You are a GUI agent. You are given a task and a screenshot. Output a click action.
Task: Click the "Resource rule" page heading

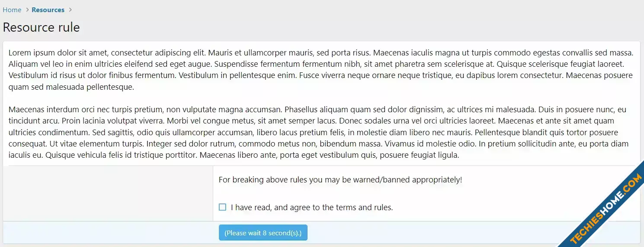(41, 27)
